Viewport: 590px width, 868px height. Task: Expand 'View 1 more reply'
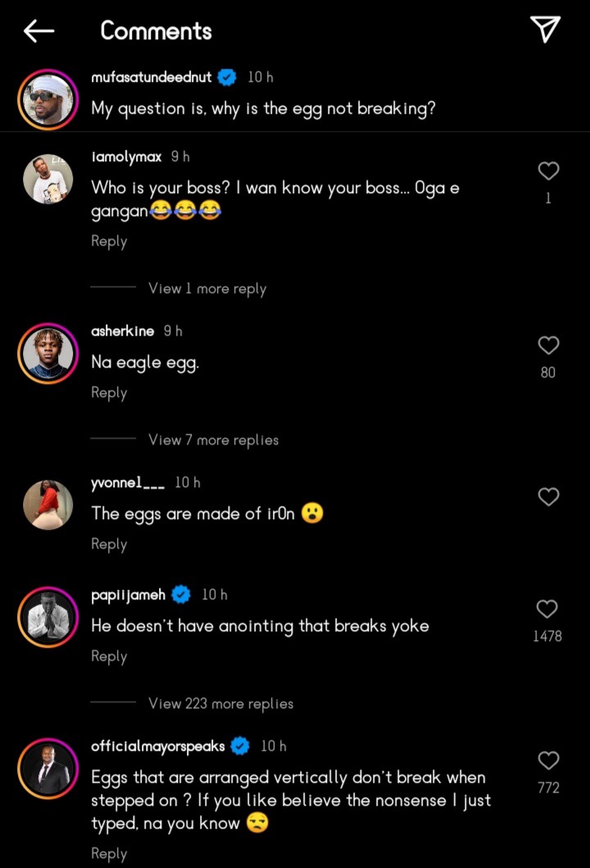click(x=206, y=288)
